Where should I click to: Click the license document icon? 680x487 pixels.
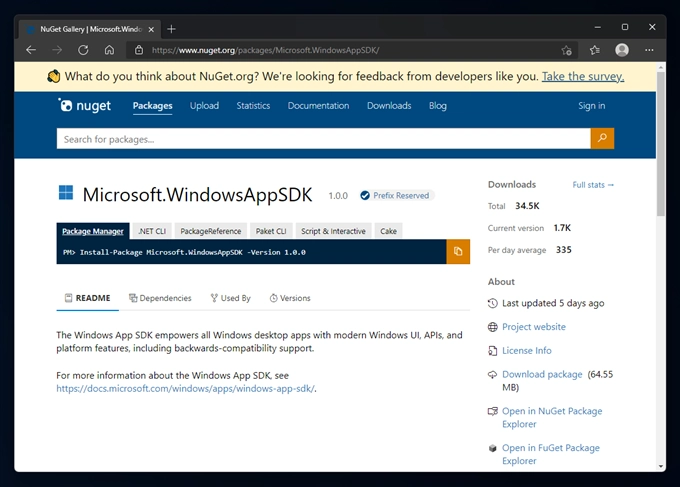492,351
